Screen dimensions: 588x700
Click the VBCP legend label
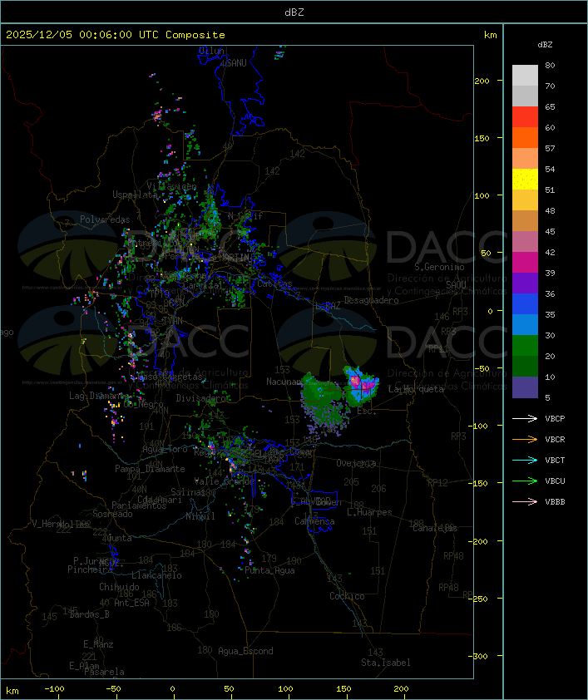[x=555, y=419]
